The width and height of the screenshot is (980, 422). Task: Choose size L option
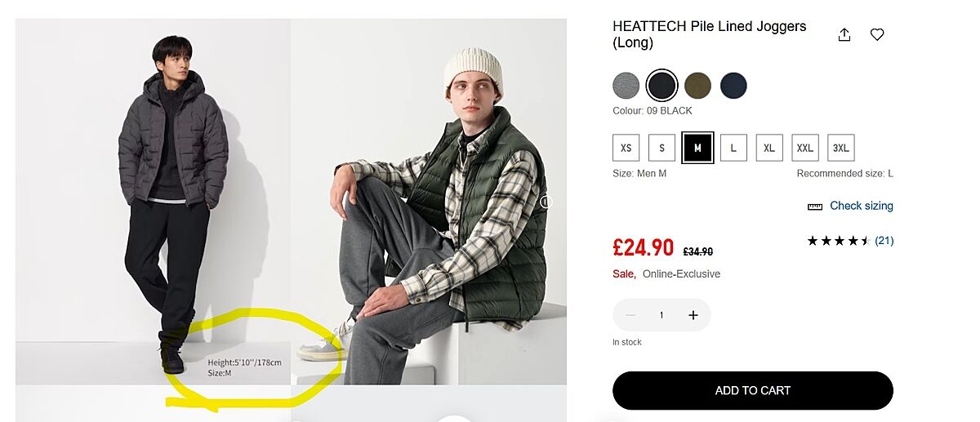coord(733,148)
